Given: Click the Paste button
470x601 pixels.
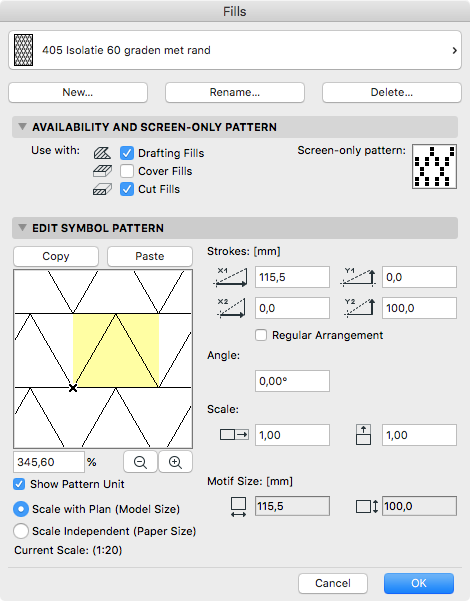Looking at the screenshot, I should coord(150,256).
